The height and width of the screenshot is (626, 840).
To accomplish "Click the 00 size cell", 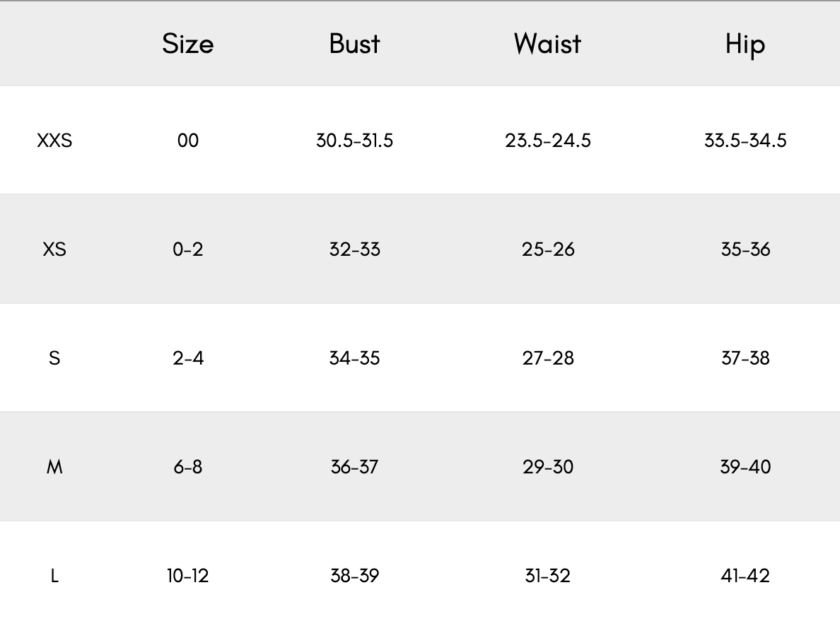I will click(188, 141).
